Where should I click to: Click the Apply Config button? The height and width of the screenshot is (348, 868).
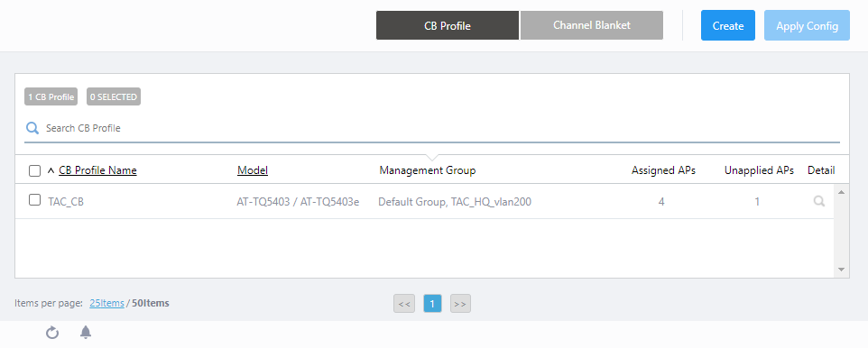(x=808, y=25)
